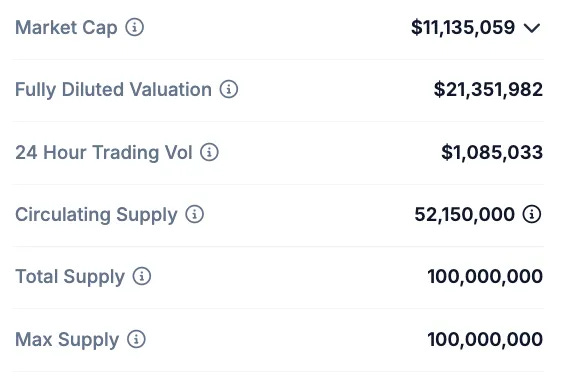Click the $1,085,033 trading volume value
Screen dimensions: 568x388
coord(492,152)
